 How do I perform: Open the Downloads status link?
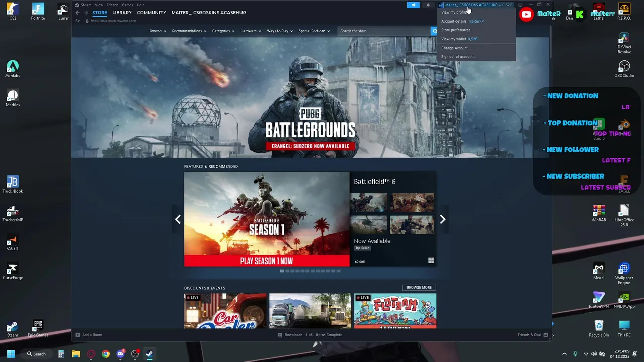310,335
